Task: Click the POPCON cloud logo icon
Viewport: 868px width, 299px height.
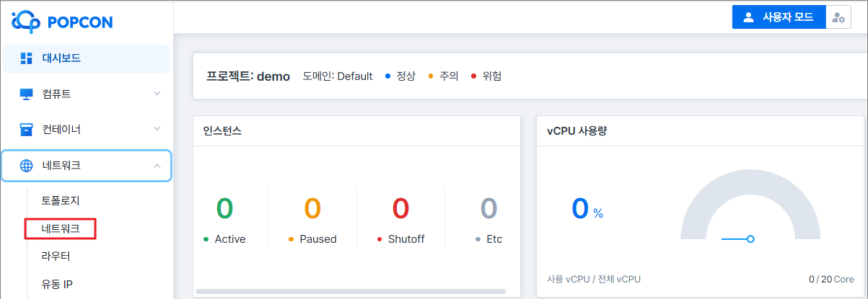Action: pos(27,21)
